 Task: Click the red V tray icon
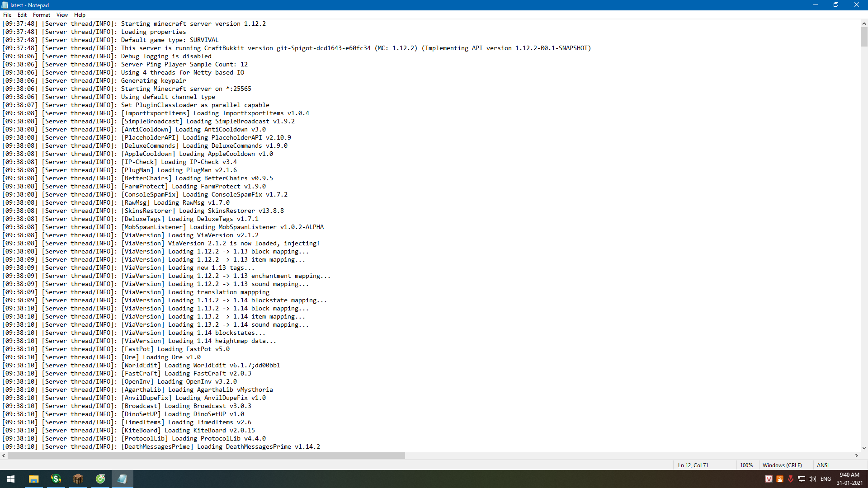pyautogui.click(x=769, y=479)
